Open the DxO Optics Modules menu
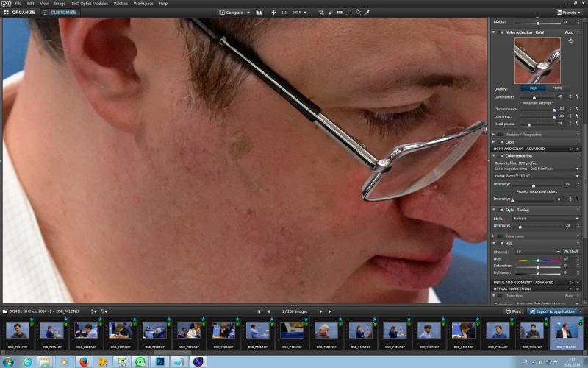This screenshot has height=368, width=588. coord(90,4)
